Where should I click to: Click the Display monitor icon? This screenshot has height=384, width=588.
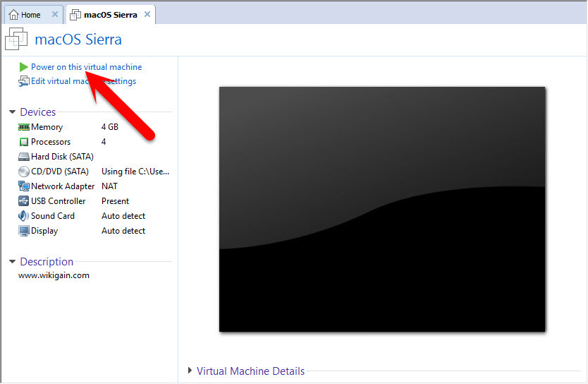click(24, 231)
